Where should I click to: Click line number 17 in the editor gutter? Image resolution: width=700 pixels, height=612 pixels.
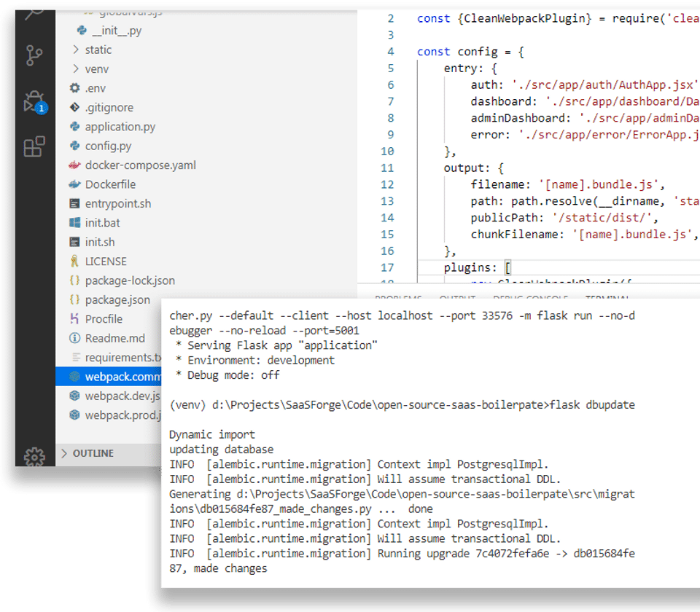[387, 267]
